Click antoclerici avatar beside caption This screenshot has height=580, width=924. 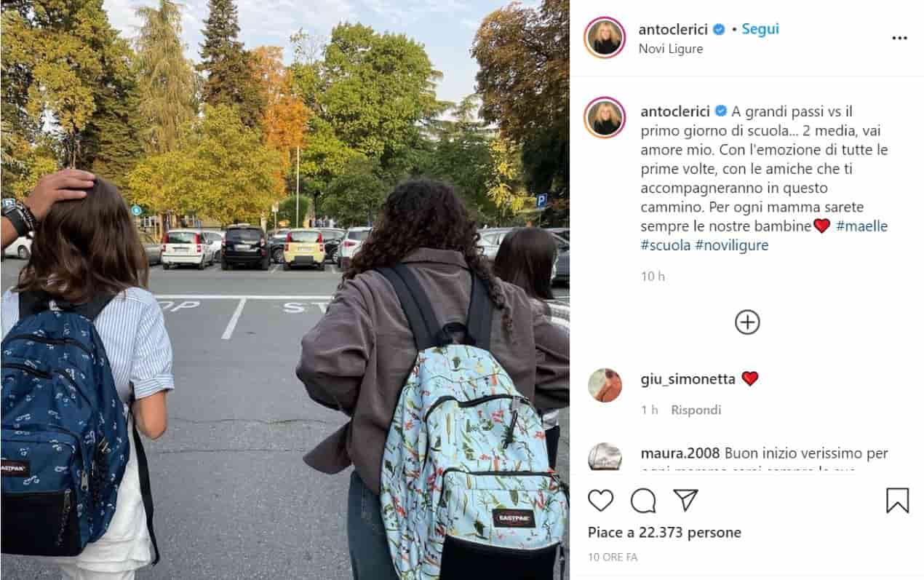605,117
